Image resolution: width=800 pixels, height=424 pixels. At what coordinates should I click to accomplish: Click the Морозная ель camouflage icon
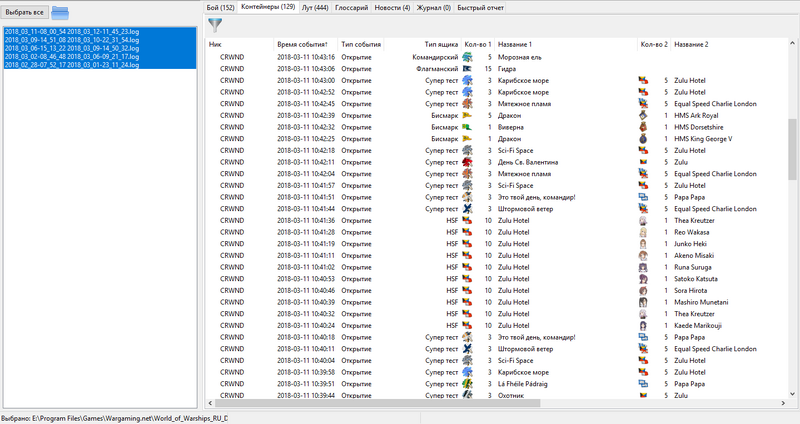(466, 58)
